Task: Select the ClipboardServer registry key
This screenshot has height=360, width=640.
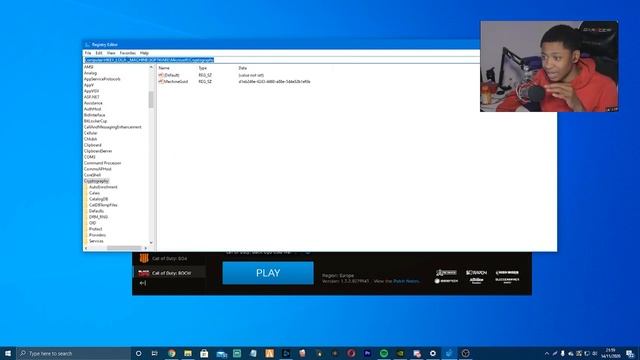Action: tap(98, 151)
